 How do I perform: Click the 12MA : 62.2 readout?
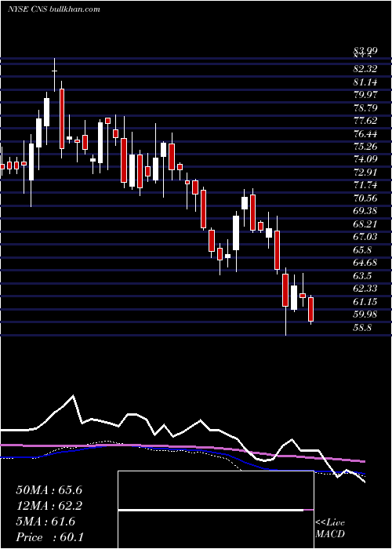tap(49, 506)
